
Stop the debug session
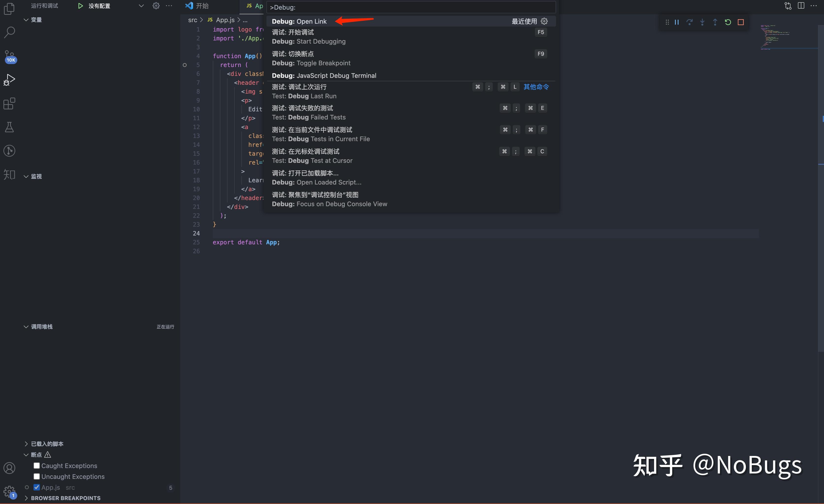[741, 22]
